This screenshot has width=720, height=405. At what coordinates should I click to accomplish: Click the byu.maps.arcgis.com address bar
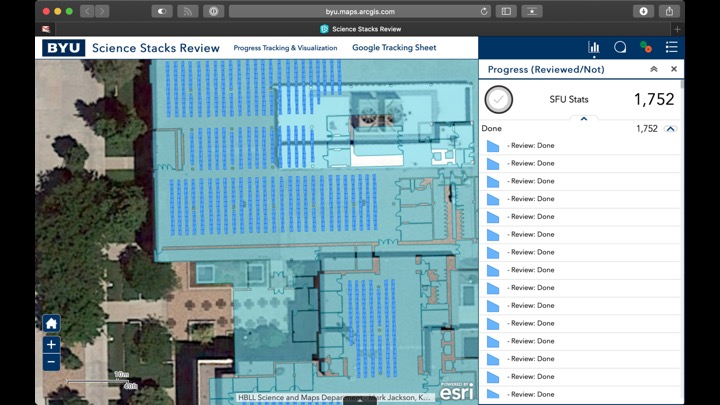[x=360, y=11]
